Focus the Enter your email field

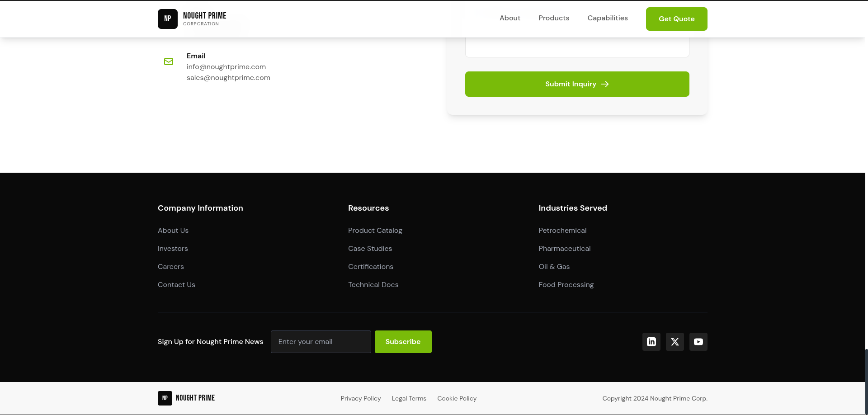tap(321, 342)
